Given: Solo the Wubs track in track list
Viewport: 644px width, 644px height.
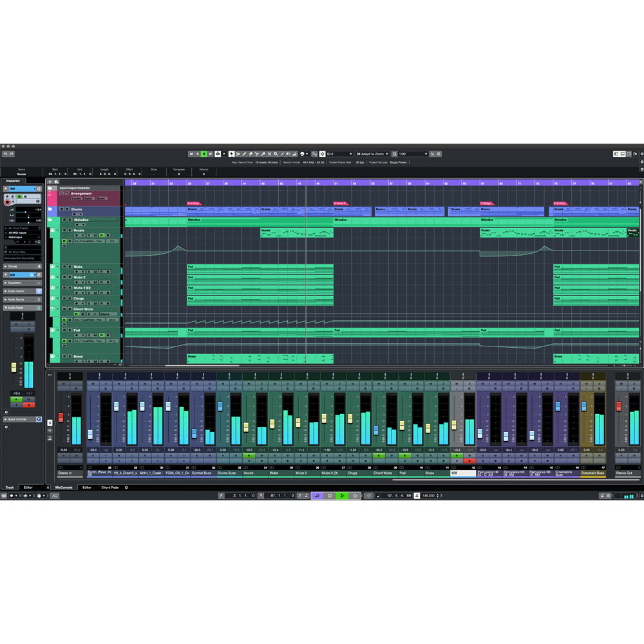Looking at the screenshot, I should [70, 267].
